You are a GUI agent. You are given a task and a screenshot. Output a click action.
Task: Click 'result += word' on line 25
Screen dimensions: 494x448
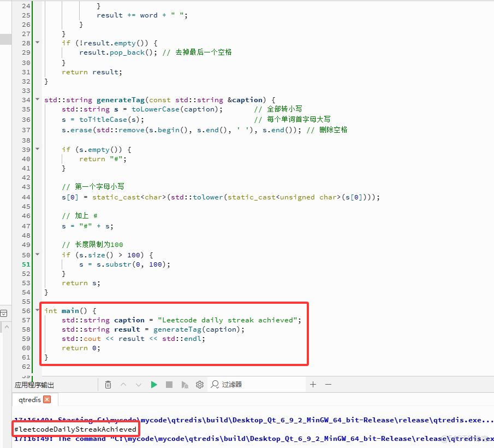pyautogui.click(x=127, y=15)
